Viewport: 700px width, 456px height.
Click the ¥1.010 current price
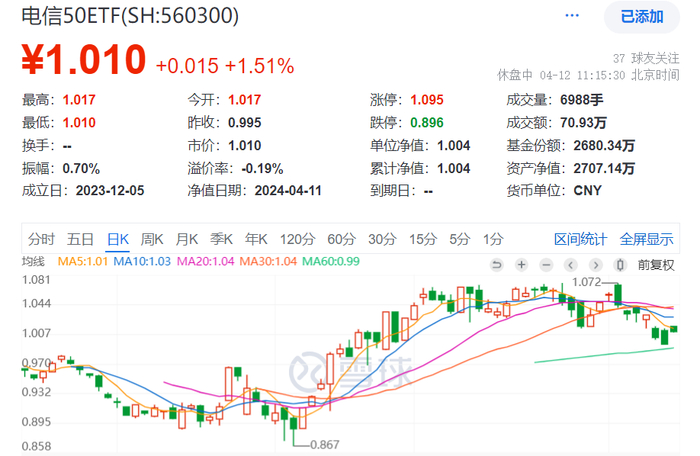click(84, 60)
